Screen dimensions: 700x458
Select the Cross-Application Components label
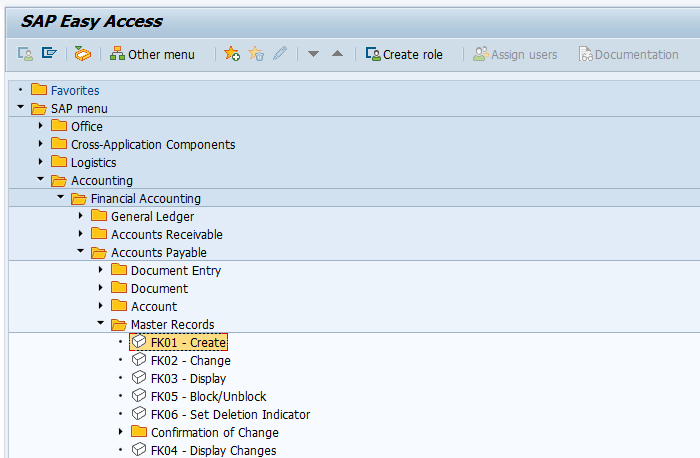point(153,145)
